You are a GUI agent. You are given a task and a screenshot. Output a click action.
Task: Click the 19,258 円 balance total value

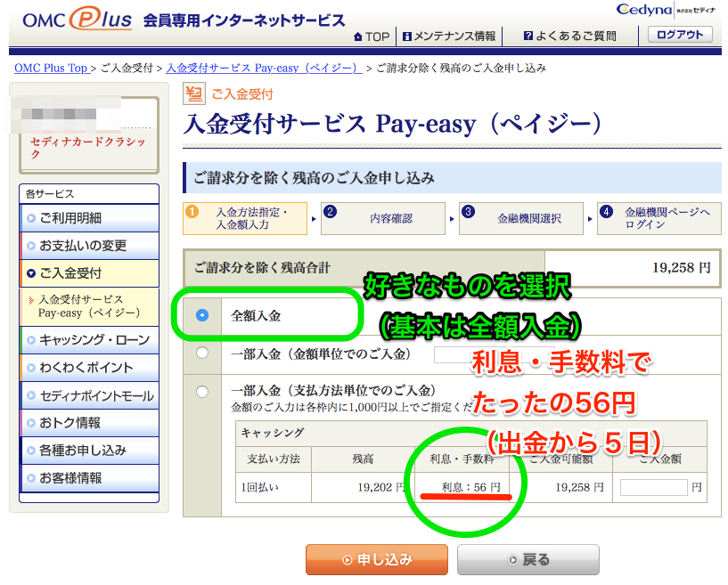tap(681, 268)
